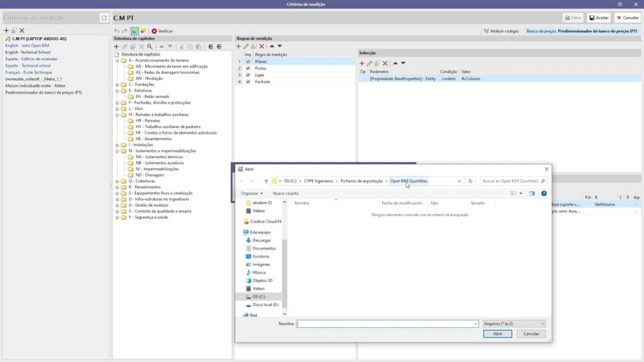This screenshot has height=362, width=644.
Task: Select OS (C:) in the navigation pane
Action: click(x=258, y=296)
